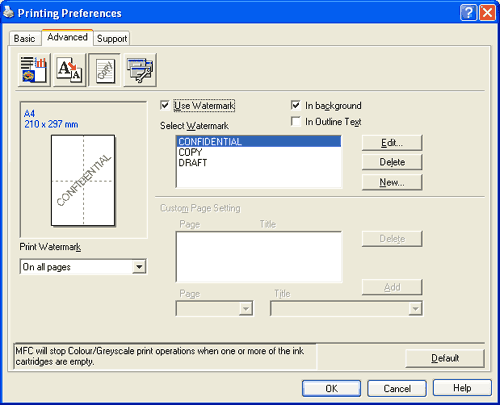Select DRAFT in the watermark list

tap(259, 163)
